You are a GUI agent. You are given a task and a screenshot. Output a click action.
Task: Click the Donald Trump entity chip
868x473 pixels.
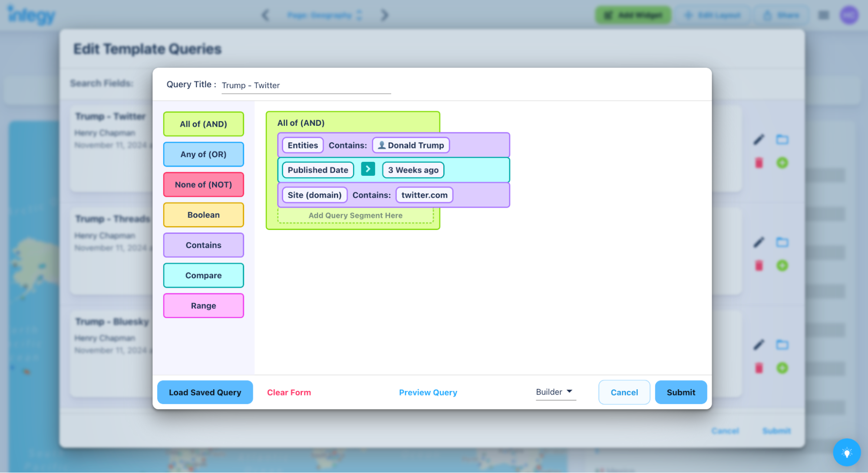(x=411, y=145)
